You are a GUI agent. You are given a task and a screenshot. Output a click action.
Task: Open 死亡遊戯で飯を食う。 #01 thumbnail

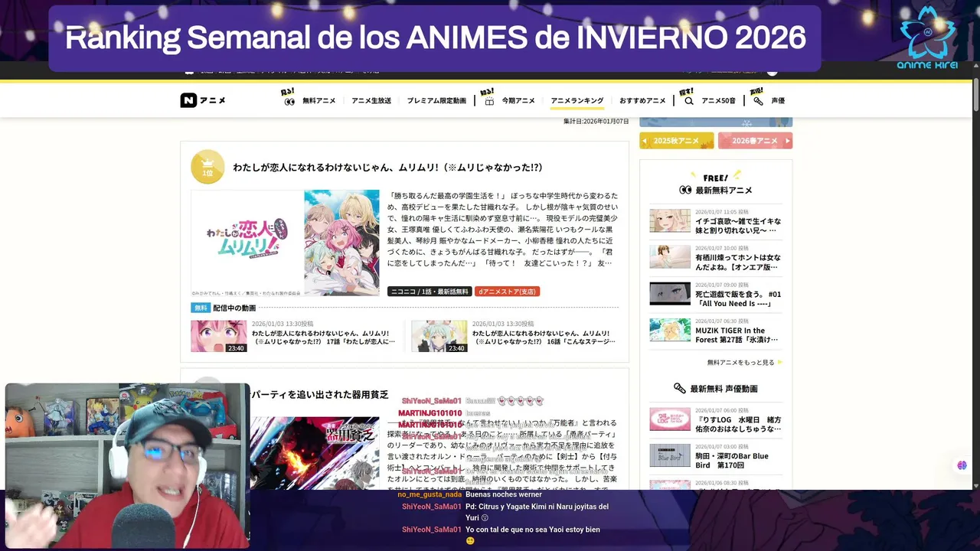[670, 294]
